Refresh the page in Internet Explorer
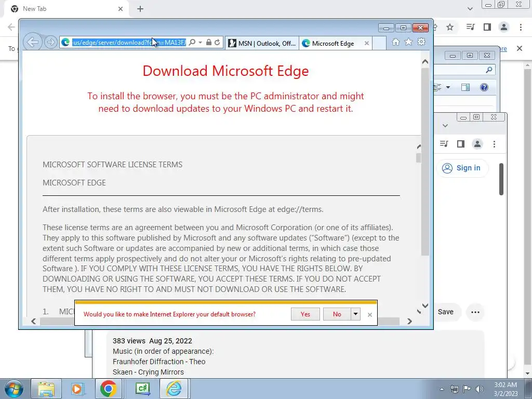 pos(217,43)
